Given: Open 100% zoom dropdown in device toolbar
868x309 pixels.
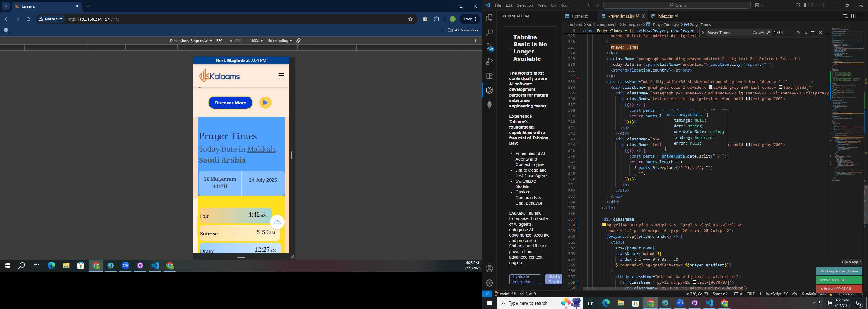Looking at the screenshot, I should click(256, 40).
